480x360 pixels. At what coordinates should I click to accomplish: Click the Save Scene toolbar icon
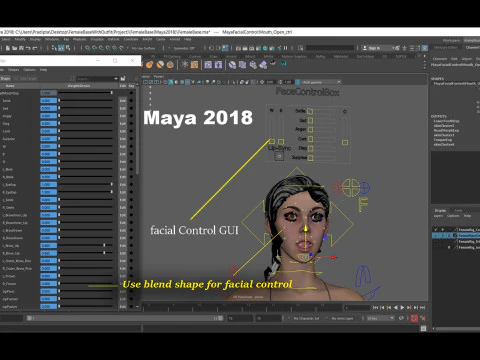pyautogui.click(x=21, y=48)
